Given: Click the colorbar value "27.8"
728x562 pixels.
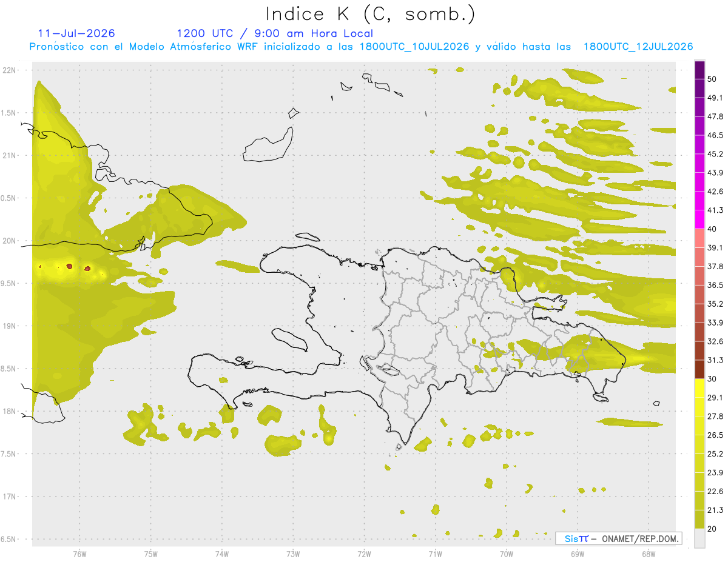Looking at the screenshot, I should [715, 416].
